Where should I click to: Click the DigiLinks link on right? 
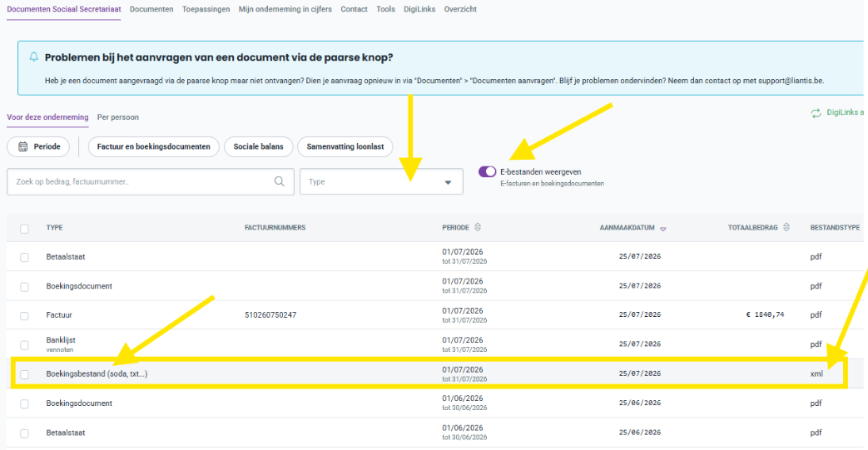(845, 112)
